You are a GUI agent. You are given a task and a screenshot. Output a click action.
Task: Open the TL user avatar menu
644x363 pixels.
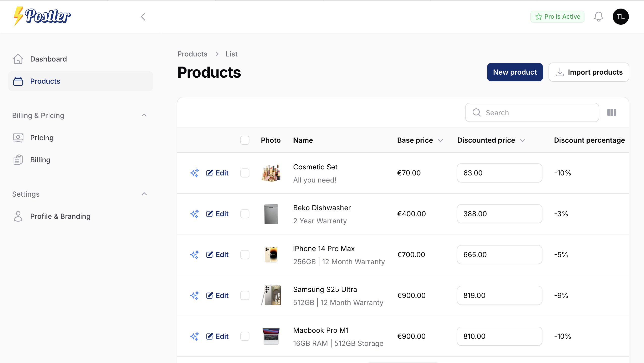click(x=621, y=17)
